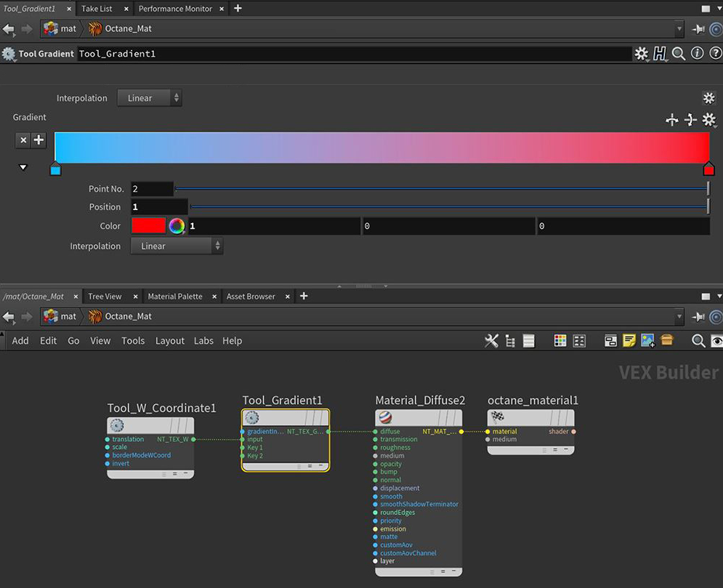Click the add background image icon
Screen dimensions: 723x588
click(x=648, y=340)
